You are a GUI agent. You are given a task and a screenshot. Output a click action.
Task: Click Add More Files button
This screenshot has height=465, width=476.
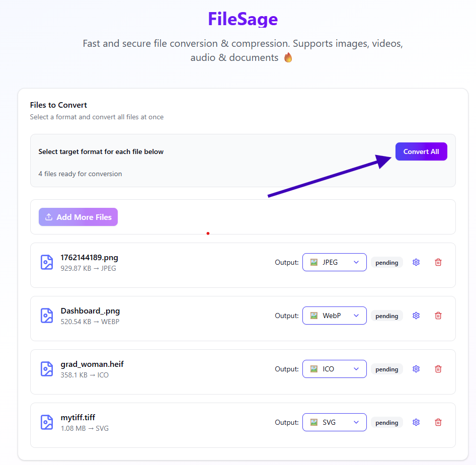[78, 217]
